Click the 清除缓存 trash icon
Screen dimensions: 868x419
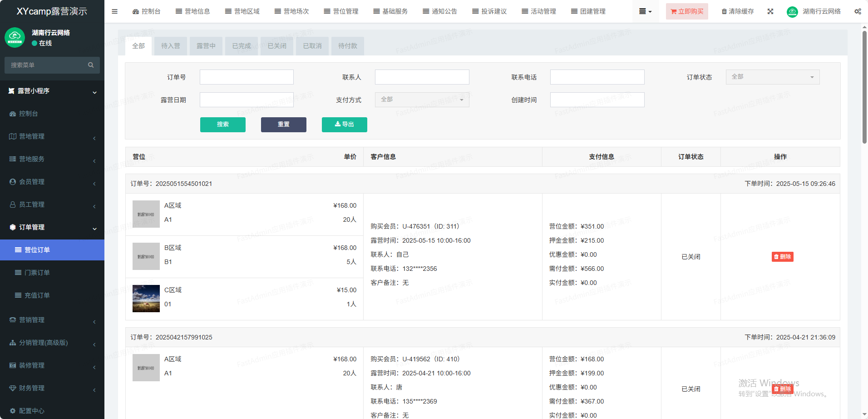pyautogui.click(x=724, y=11)
